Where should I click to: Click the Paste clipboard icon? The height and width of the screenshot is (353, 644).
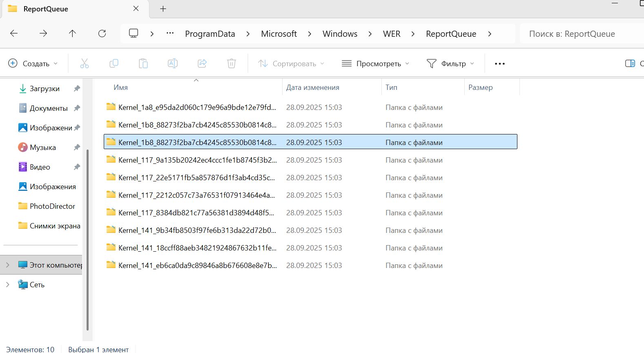143,63
